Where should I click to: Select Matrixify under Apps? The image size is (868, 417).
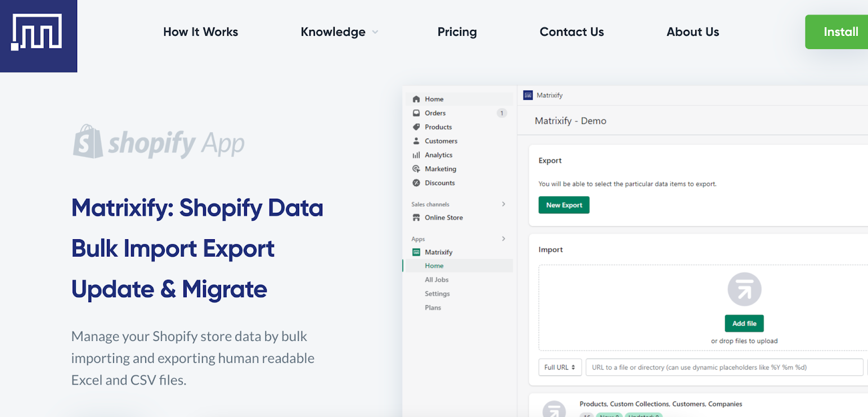pos(439,252)
